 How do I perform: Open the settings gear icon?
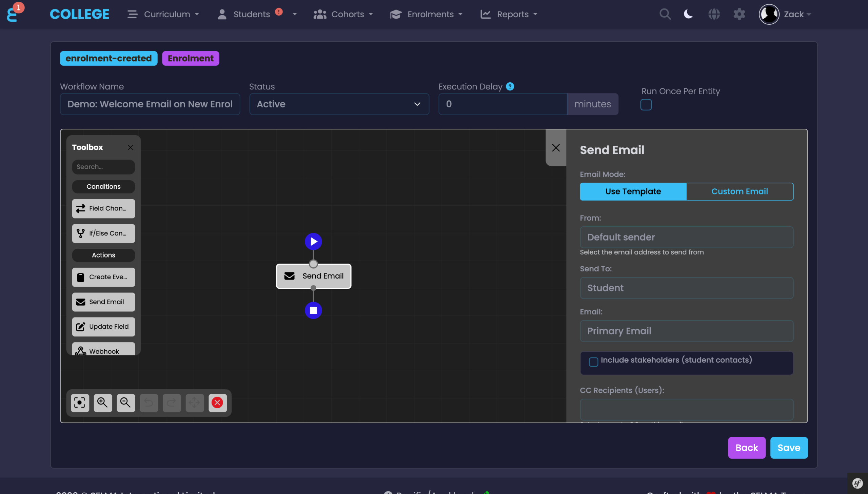click(739, 14)
